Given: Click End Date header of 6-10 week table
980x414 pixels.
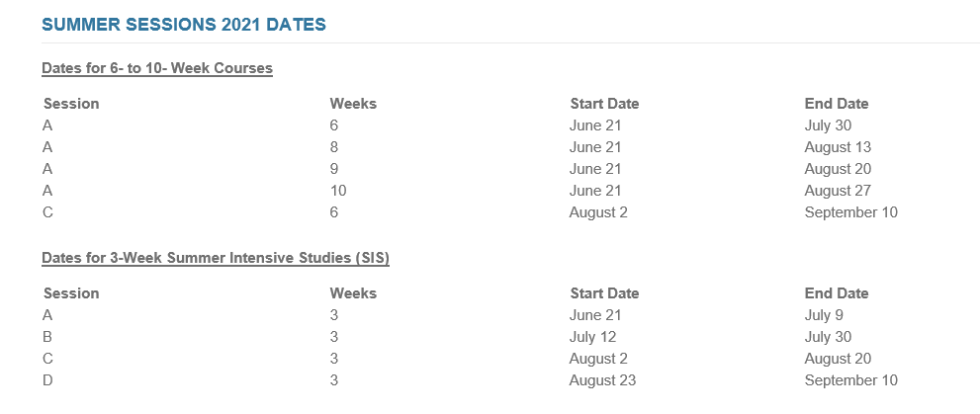Looking at the screenshot, I should click(x=836, y=104).
